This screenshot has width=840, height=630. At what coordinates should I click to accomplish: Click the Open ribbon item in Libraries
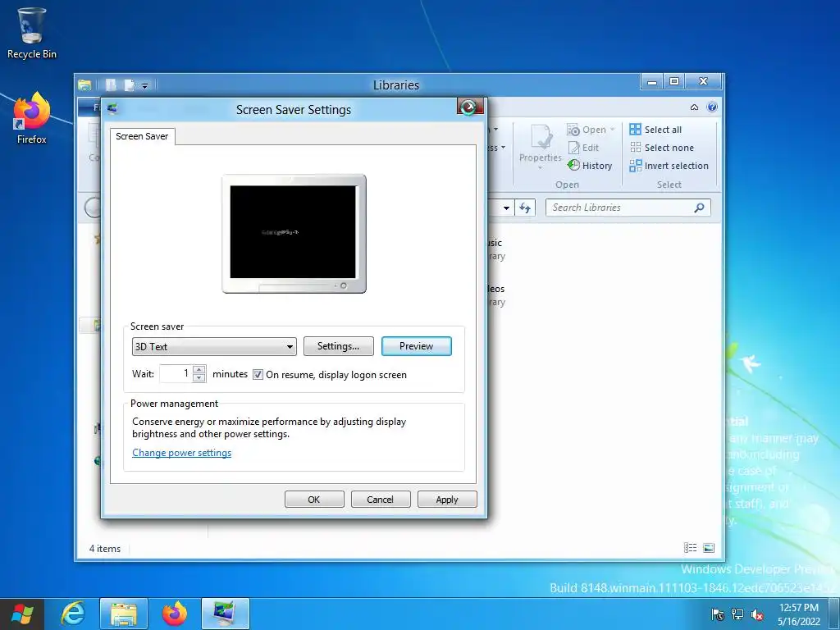(587, 130)
